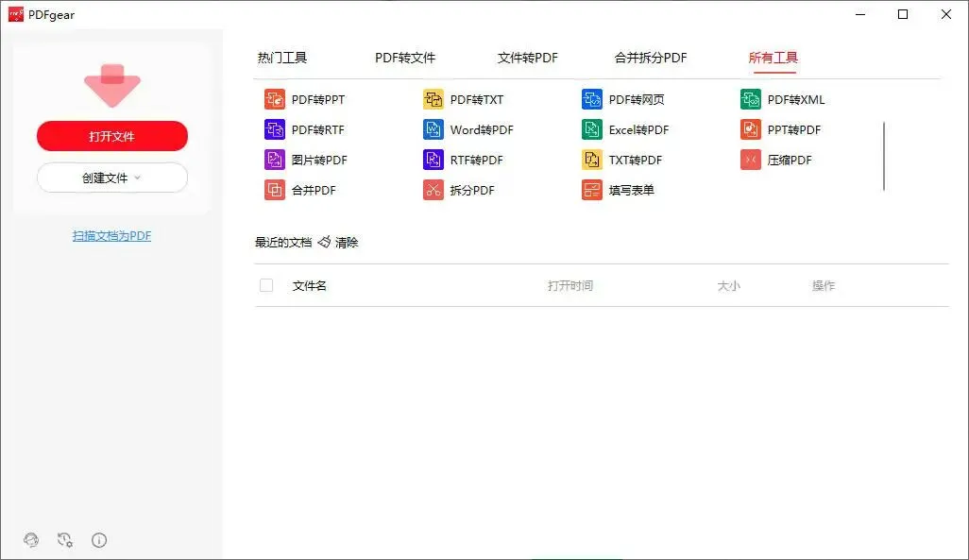Viewport: 969px width, 560px height.
Task: Open the PDF转TXT tool icon
Action: (x=433, y=99)
